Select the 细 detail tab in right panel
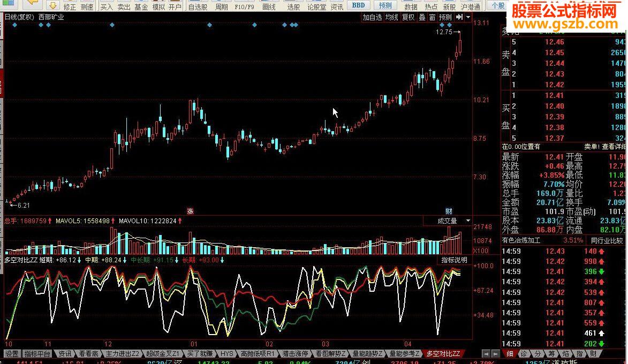Viewport: 628px width, 364px height. [x=510, y=354]
